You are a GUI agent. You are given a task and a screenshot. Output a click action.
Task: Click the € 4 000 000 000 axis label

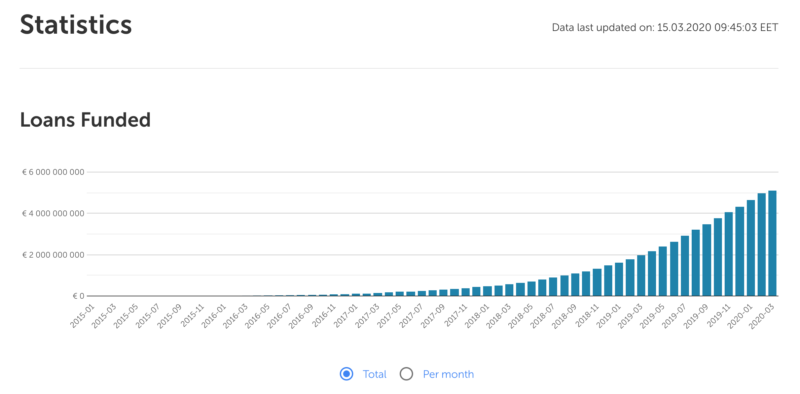53,213
